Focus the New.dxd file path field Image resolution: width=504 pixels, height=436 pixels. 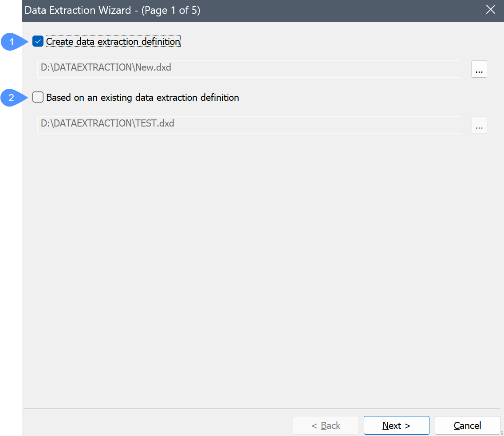click(249, 69)
